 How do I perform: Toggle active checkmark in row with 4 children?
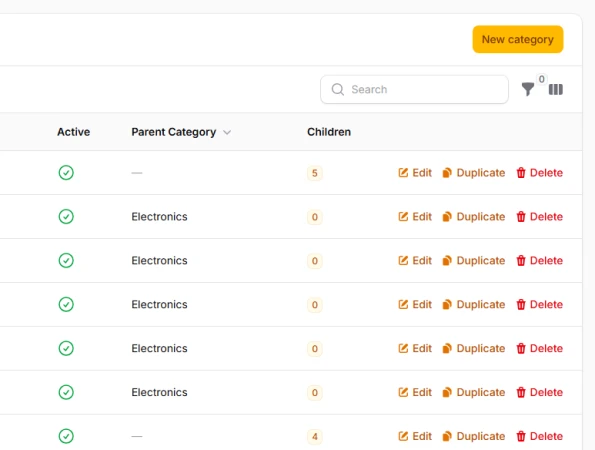point(66,436)
